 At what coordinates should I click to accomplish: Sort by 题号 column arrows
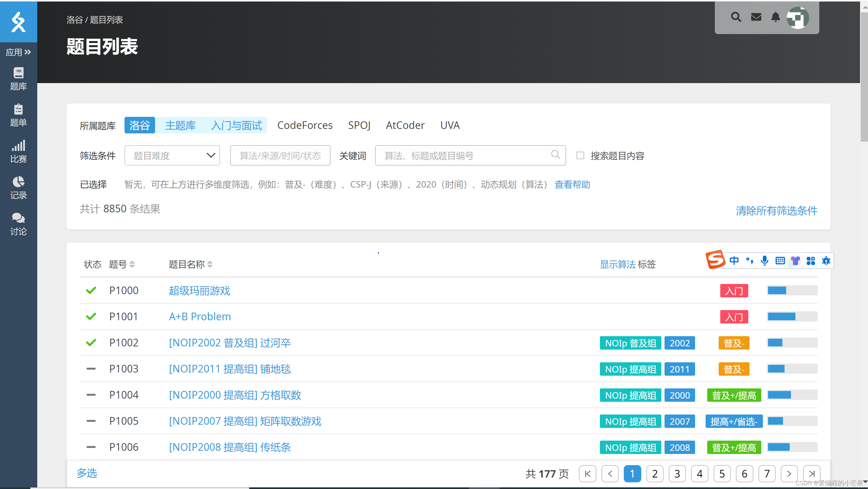(x=132, y=264)
